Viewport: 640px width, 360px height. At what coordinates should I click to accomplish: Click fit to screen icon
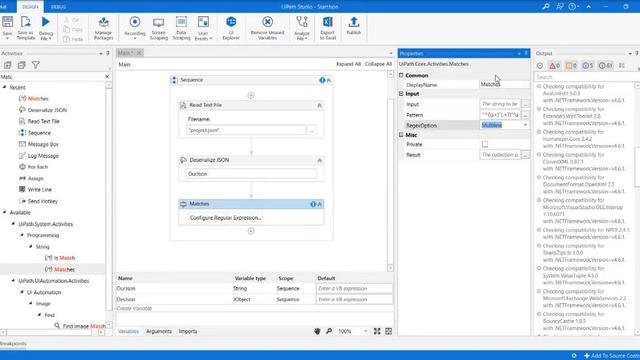[x=377, y=331]
